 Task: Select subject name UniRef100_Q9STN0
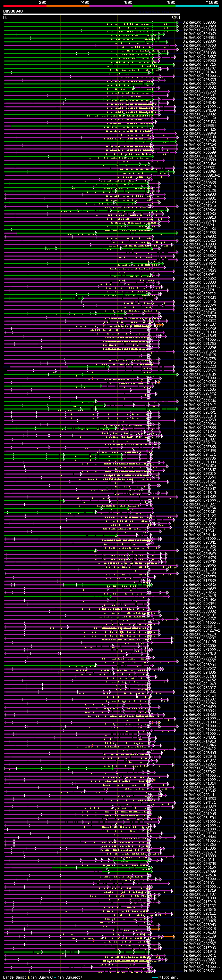coord(199,221)
